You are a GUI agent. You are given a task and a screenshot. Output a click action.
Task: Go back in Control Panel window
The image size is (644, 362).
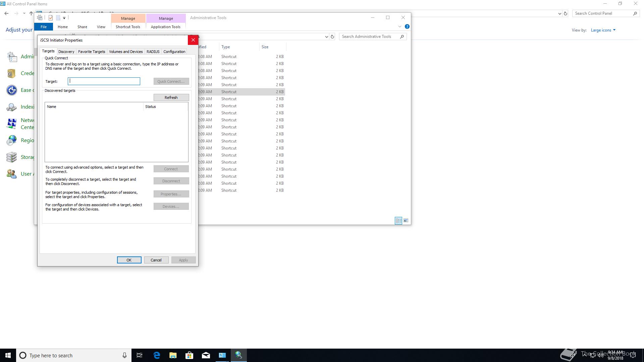click(6, 13)
